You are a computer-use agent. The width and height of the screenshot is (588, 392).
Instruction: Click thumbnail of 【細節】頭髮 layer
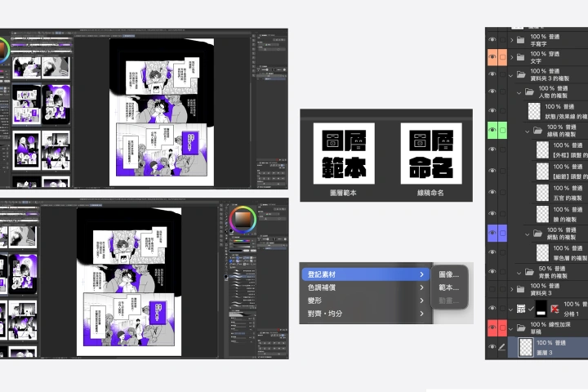pos(542,171)
